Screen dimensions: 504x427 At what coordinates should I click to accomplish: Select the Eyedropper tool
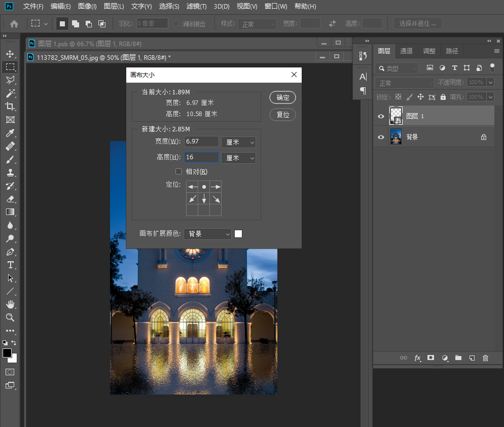click(10, 133)
